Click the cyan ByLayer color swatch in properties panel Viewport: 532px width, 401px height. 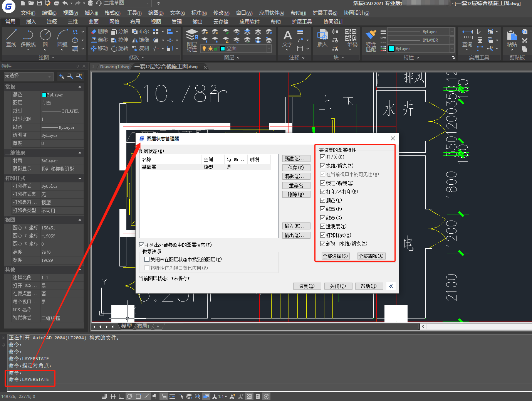(x=44, y=95)
